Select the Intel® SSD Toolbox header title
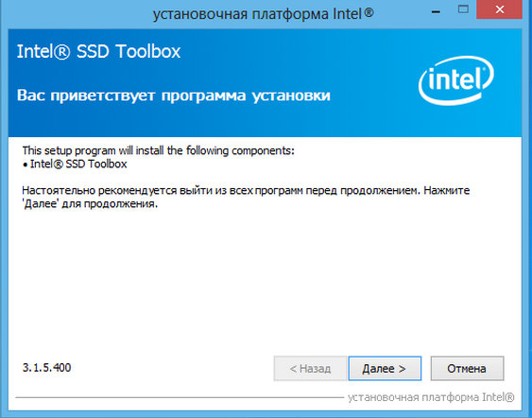This screenshot has width=532, height=418. 98,52
